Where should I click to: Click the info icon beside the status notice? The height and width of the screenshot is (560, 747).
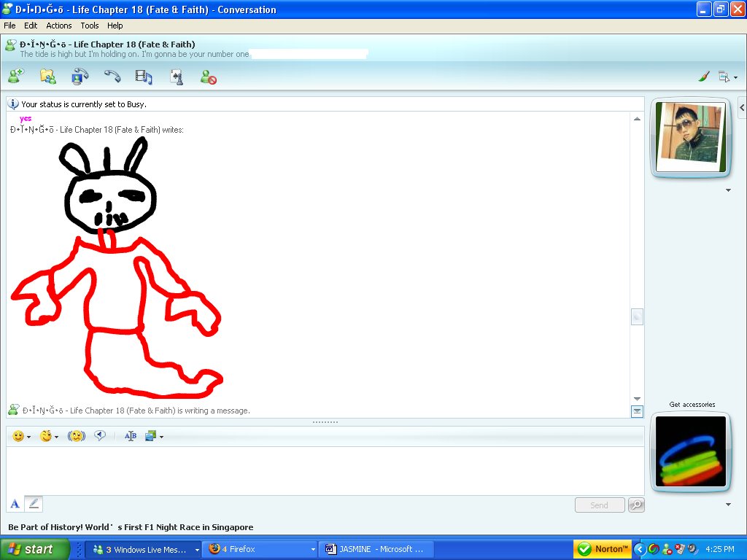13,104
